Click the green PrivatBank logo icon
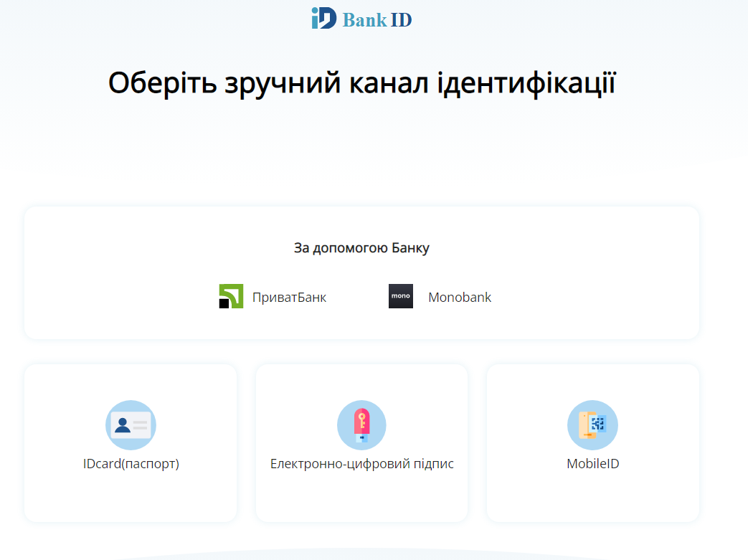This screenshot has width=748, height=560. (x=231, y=296)
